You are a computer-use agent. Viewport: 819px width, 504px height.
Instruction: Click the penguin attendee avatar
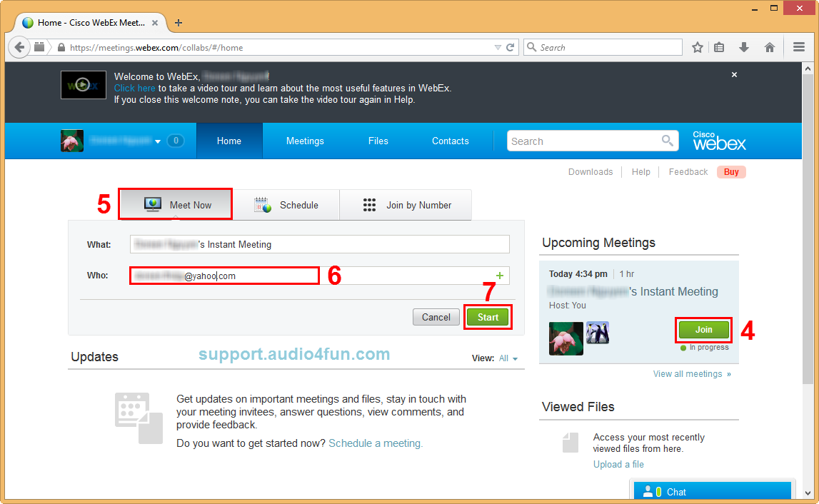pos(598,333)
